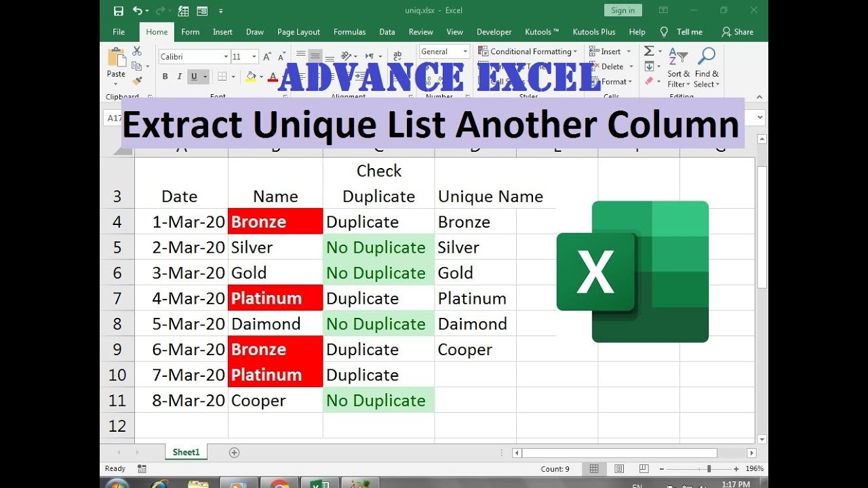Open Clear eraser options
This screenshot has height=488, width=868.
[x=649, y=81]
